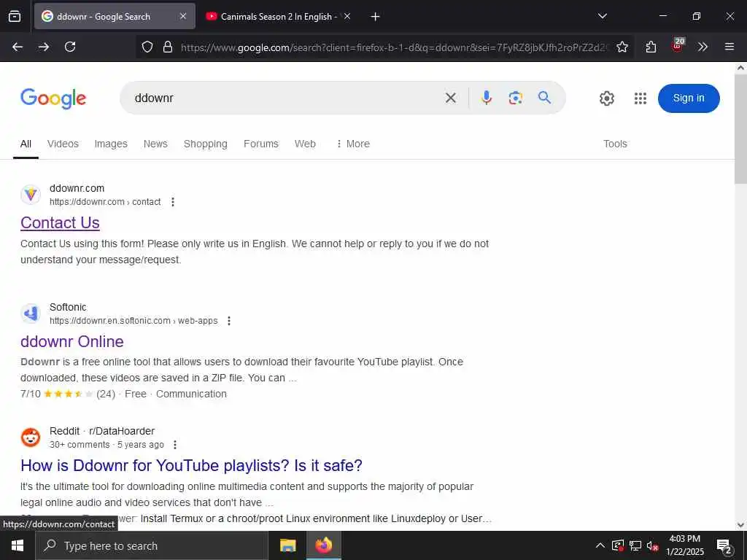Select the Web results tab
Viewport: 747px width, 560px height.
tap(305, 144)
